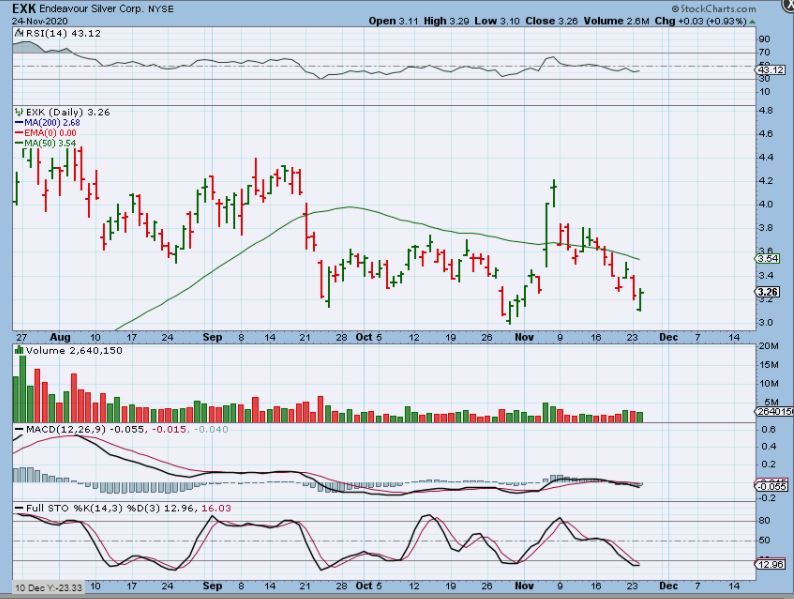Click the 16.03 %D value in stochastic legend
794x599 pixels.
click(x=216, y=508)
